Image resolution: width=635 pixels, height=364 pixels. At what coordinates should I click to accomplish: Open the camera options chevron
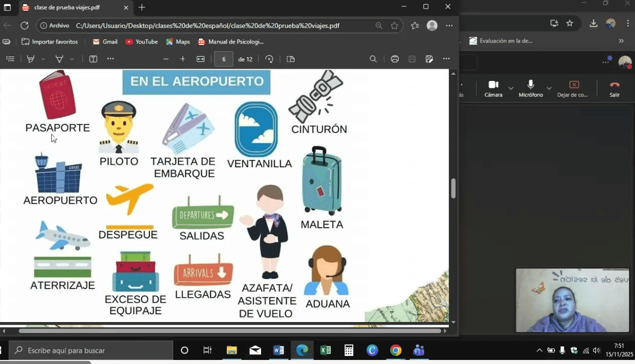pos(511,88)
